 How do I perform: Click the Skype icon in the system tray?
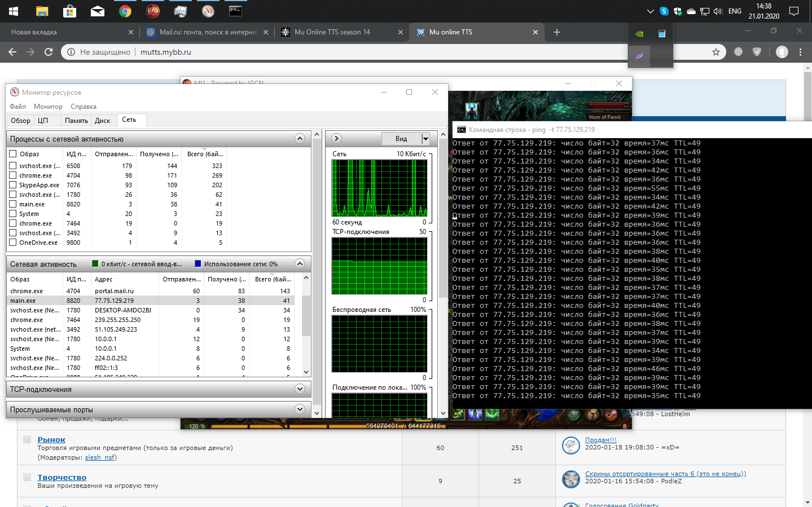(664, 11)
